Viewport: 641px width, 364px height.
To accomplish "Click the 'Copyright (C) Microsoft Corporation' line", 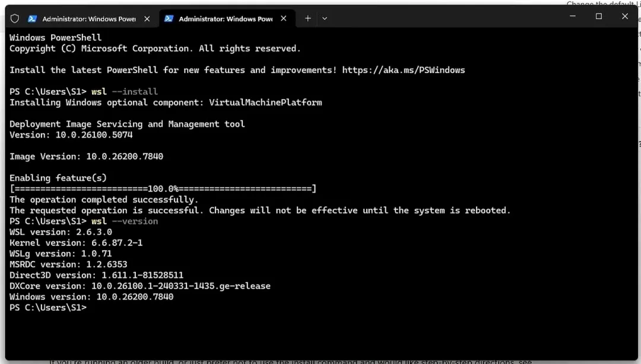I will (x=155, y=49).
